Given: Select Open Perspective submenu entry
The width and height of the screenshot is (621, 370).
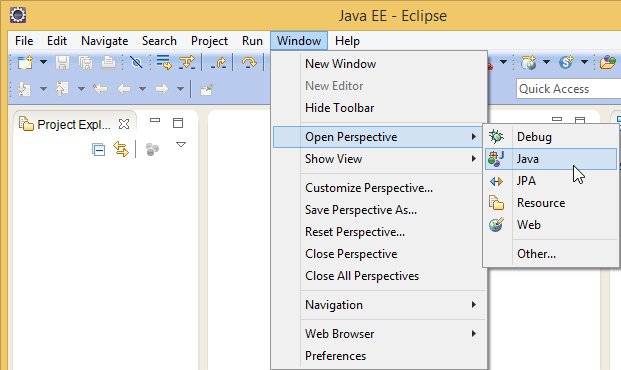Looking at the screenshot, I should 379,137.
